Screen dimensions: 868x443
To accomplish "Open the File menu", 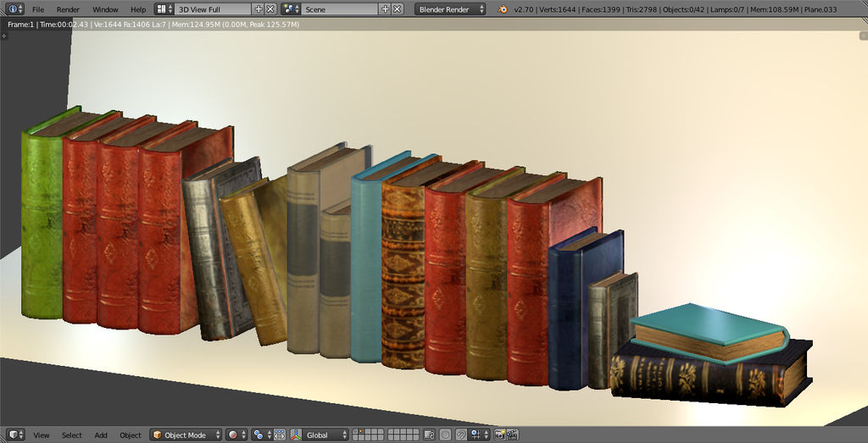I will pyautogui.click(x=37, y=9).
